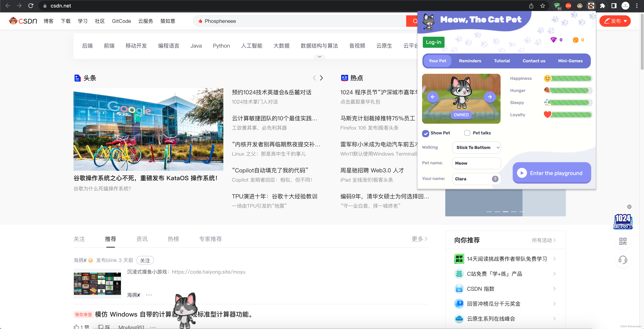Screen dimensions: 644x329
Task: Click the green Log-in button
Action: tap(433, 42)
